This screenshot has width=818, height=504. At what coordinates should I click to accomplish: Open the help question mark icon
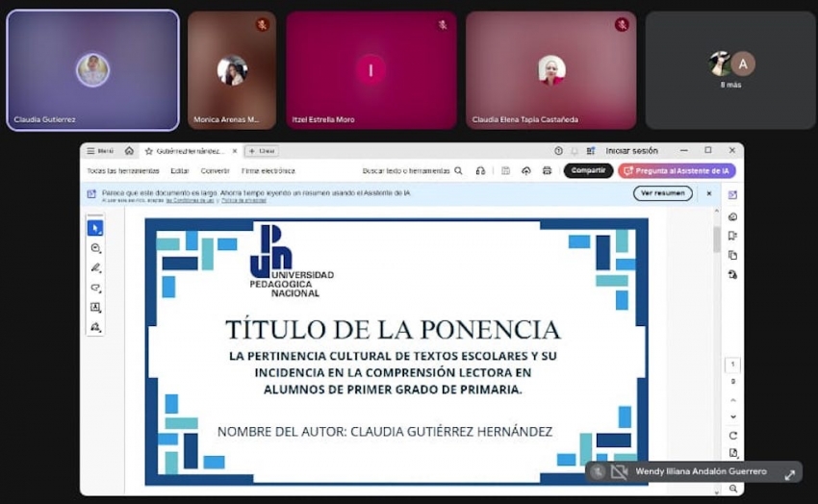point(558,151)
